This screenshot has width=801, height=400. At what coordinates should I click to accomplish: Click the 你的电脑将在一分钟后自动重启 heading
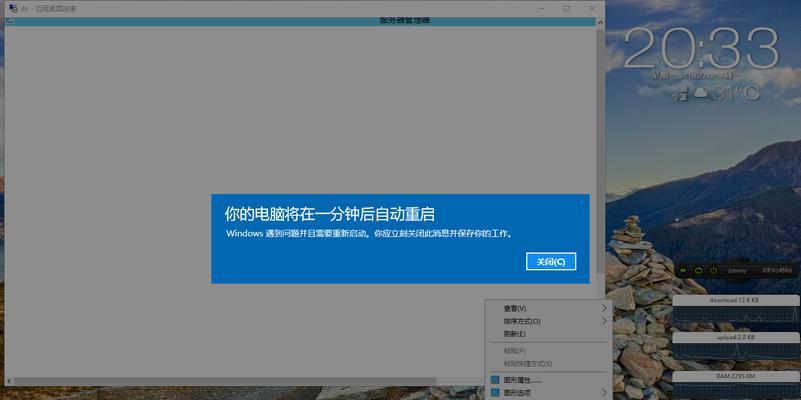pos(329,214)
